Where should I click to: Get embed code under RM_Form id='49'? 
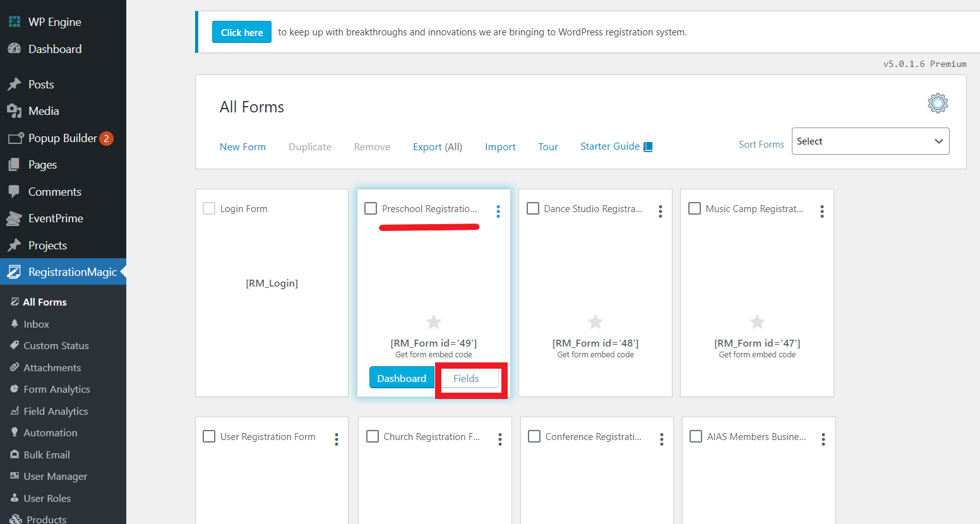[x=434, y=355]
